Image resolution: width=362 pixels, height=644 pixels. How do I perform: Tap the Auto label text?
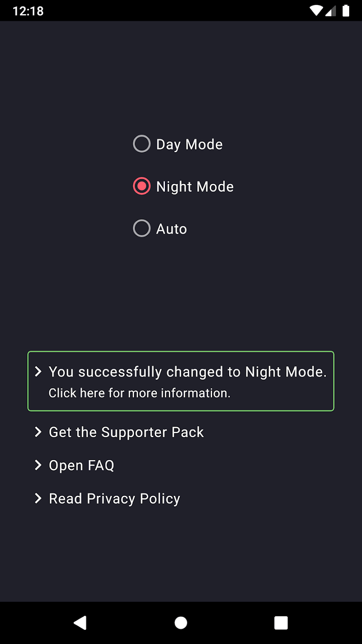pyautogui.click(x=171, y=228)
